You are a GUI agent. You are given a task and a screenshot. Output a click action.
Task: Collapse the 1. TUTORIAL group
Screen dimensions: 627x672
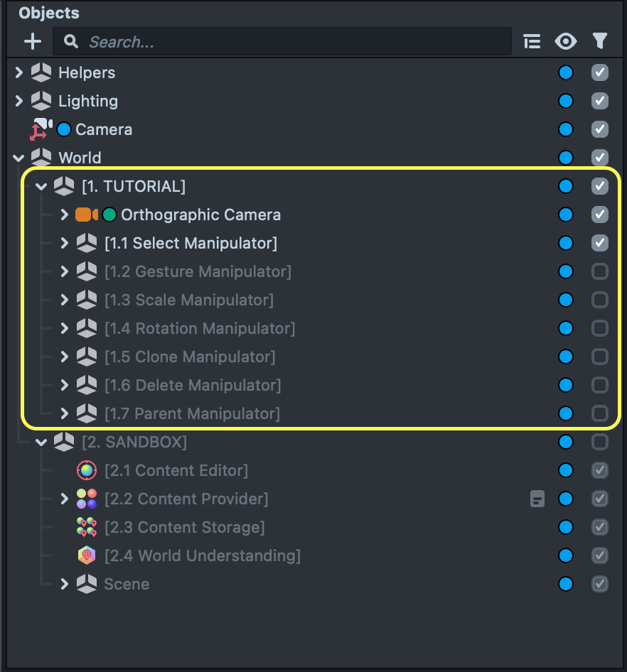[x=42, y=187]
